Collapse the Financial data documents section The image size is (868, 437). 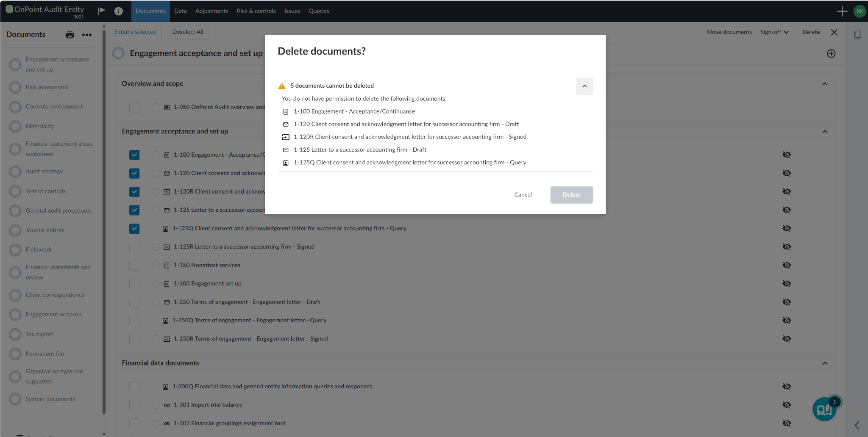(x=825, y=363)
